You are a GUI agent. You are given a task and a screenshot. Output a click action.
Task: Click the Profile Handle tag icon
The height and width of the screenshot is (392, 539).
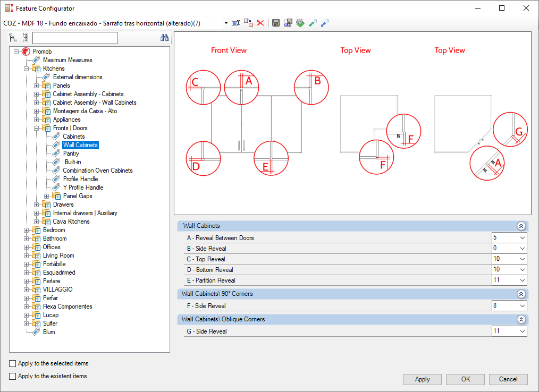click(56, 179)
